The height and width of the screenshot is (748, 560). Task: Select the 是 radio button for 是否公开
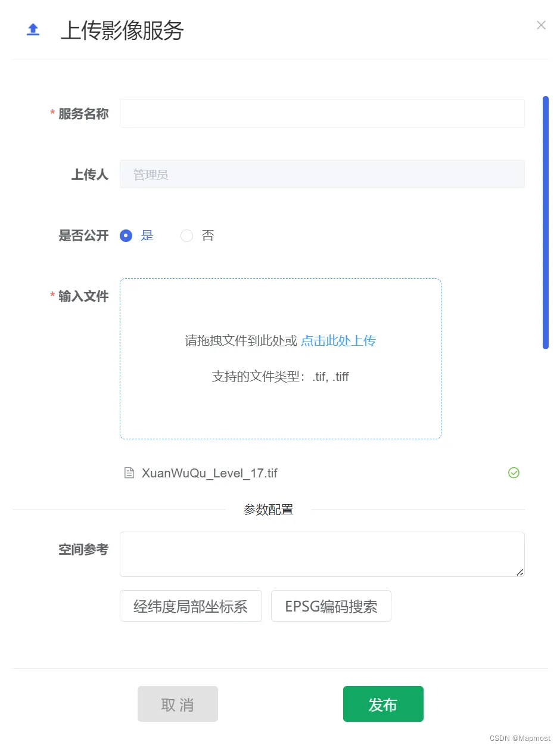tap(126, 235)
